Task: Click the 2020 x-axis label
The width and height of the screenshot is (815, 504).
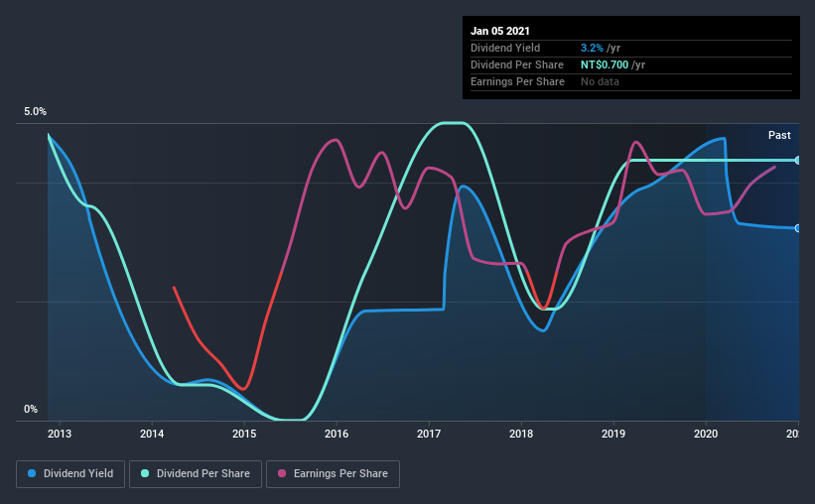Action: pyautogui.click(x=706, y=434)
